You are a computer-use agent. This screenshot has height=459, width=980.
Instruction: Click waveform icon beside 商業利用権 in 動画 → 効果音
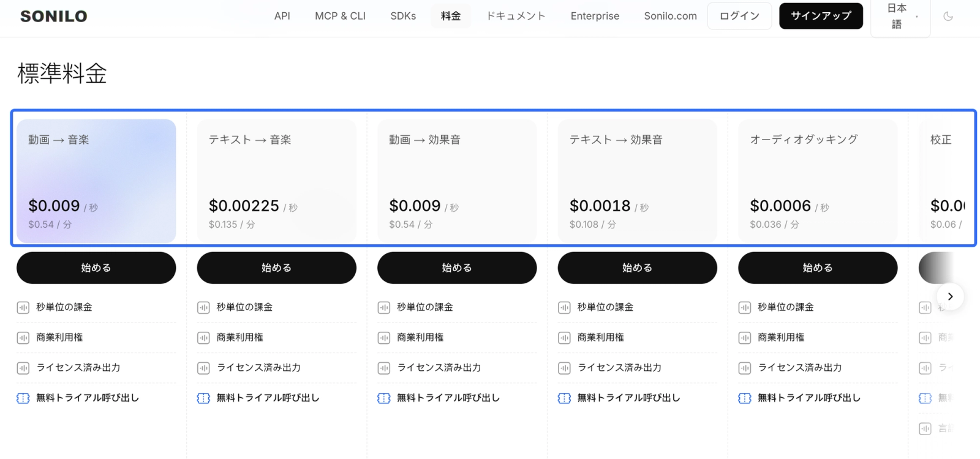coord(384,337)
